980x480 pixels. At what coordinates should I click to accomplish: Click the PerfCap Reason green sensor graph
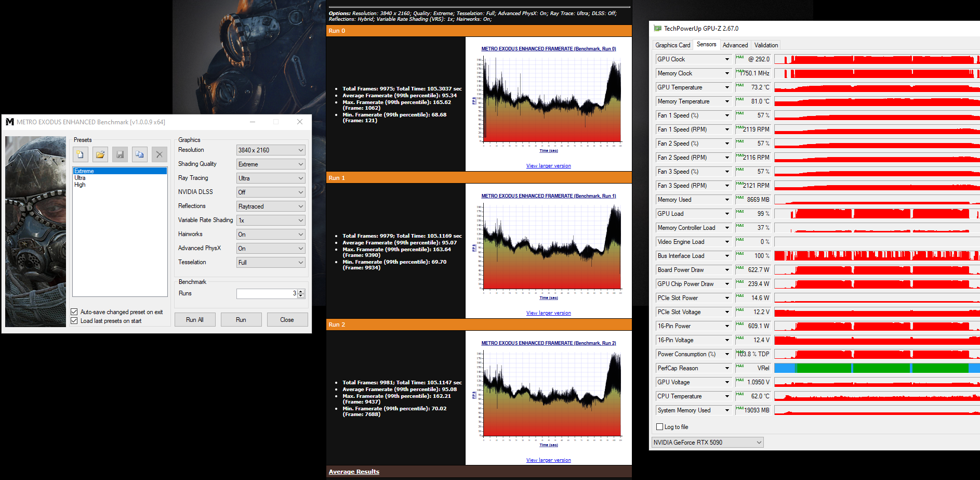pos(877,368)
